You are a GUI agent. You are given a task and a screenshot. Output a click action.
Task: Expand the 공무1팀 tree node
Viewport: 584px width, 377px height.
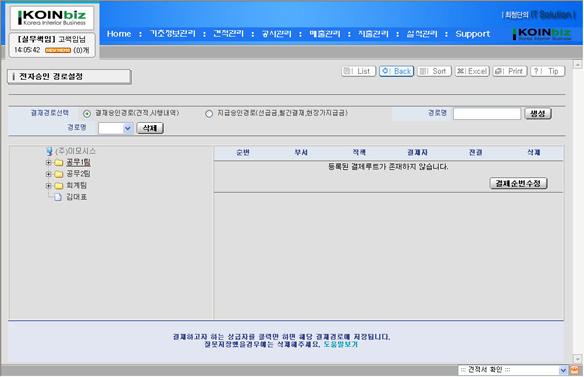(48, 162)
